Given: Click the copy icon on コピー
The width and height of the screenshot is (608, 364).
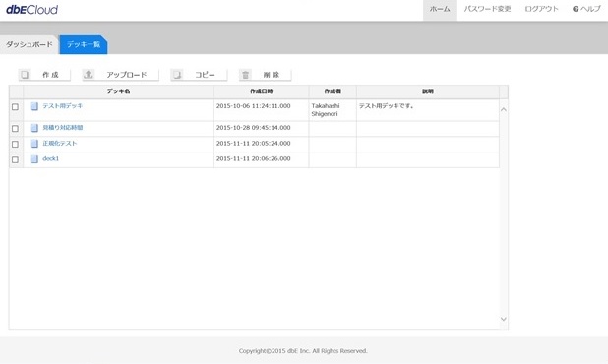Looking at the screenshot, I should [177, 75].
